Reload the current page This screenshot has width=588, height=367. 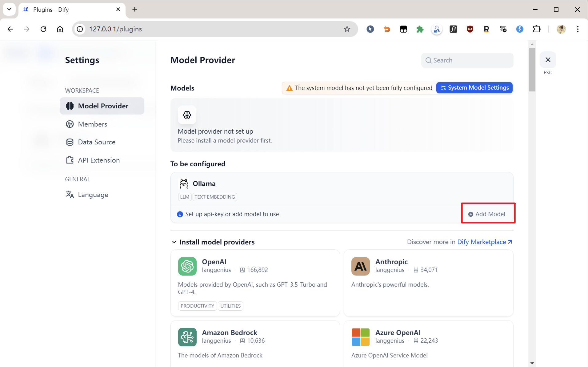click(43, 29)
